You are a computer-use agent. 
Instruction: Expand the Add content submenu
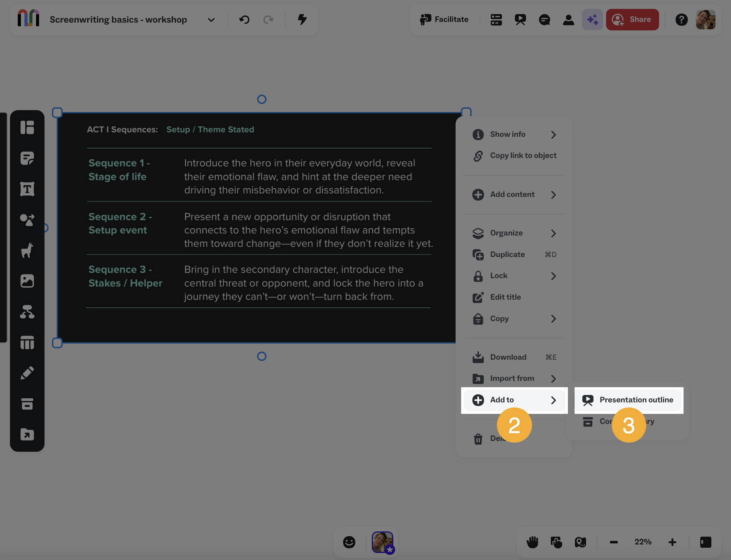[514, 195]
